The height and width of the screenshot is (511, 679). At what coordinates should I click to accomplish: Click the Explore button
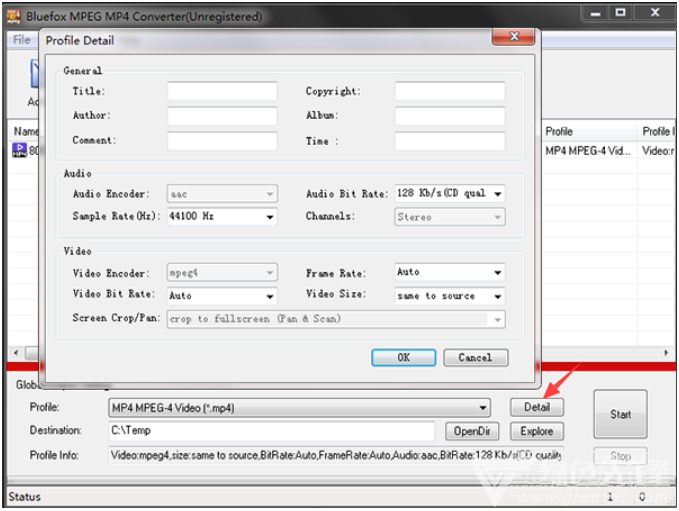[x=537, y=431]
